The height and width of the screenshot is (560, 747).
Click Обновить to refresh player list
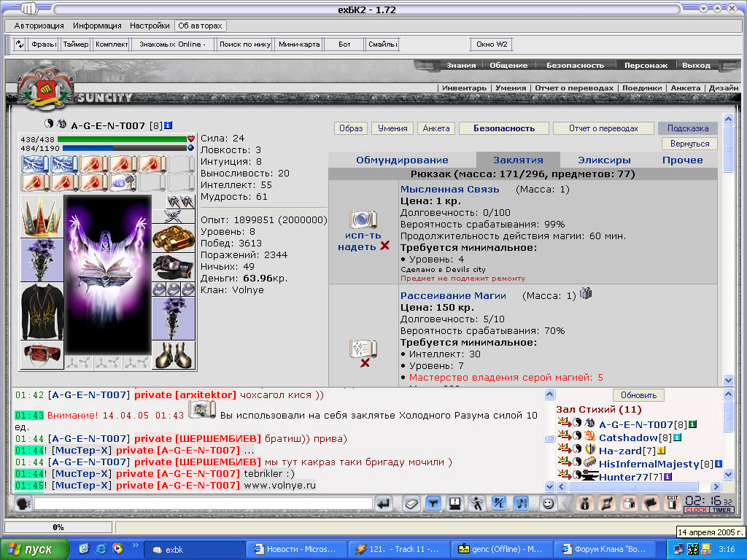(638, 395)
